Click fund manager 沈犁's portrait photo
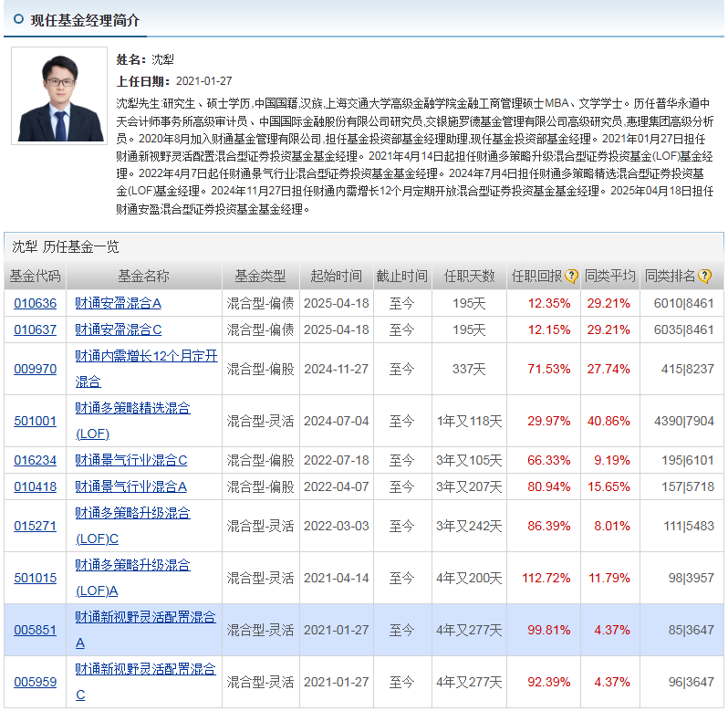This screenshot has height=711, width=728. click(59, 96)
